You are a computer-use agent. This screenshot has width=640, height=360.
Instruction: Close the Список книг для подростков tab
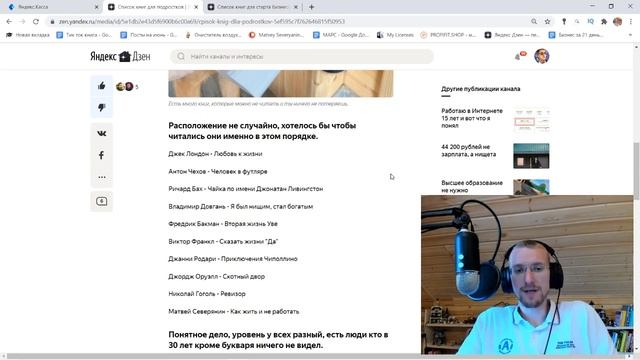(196, 7)
